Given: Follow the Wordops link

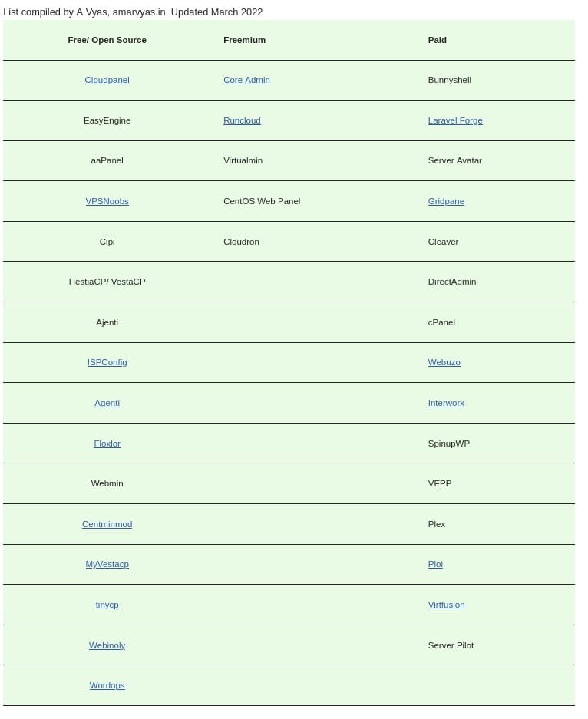Looking at the screenshot, I should pos(107,685).
